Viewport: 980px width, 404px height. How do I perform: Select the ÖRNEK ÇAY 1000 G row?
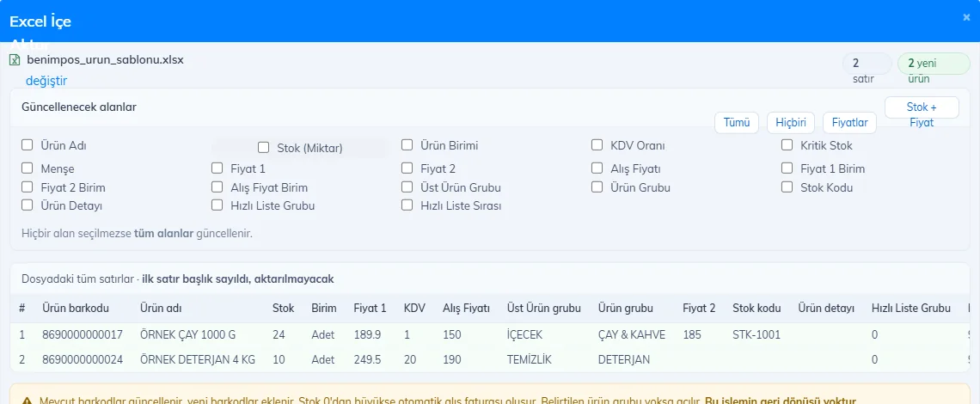point(490,335)
